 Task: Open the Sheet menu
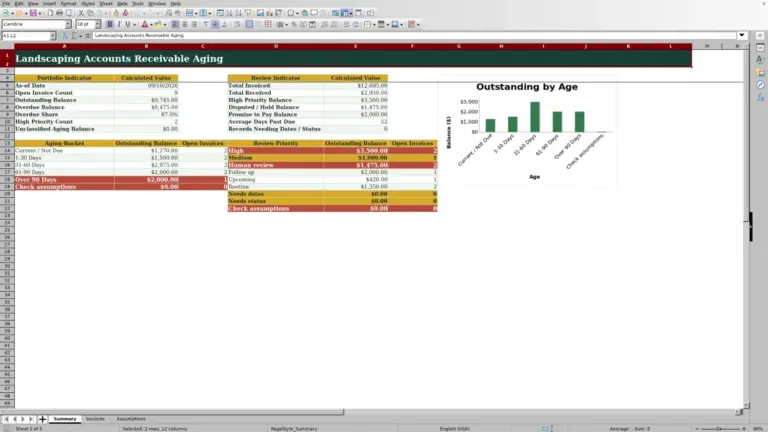(x=106, y=3)
